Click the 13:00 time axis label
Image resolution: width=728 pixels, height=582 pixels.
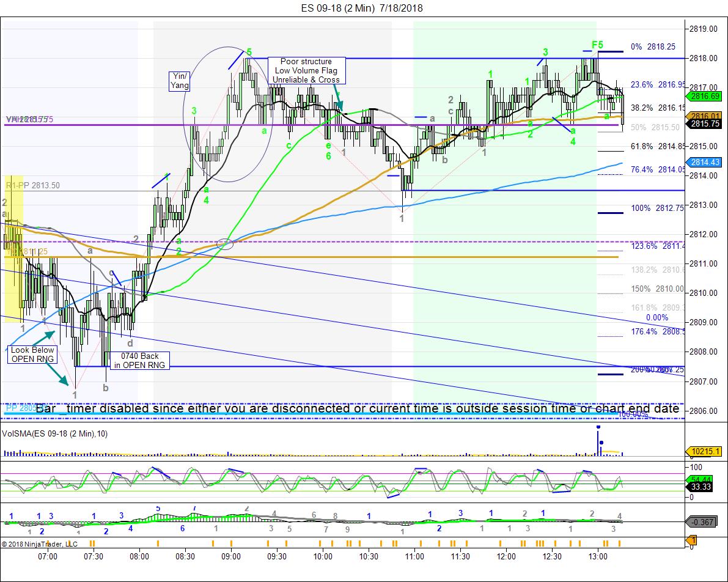pyautogui.click(x=598, y=556)
